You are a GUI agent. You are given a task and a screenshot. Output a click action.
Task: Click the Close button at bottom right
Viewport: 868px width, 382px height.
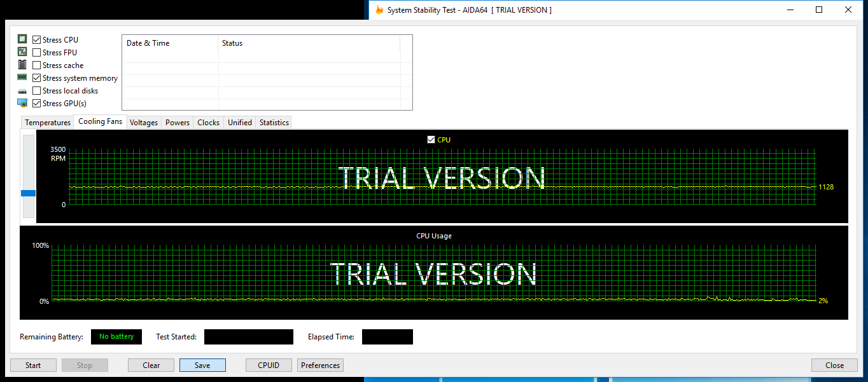click(x=834, y=365)
